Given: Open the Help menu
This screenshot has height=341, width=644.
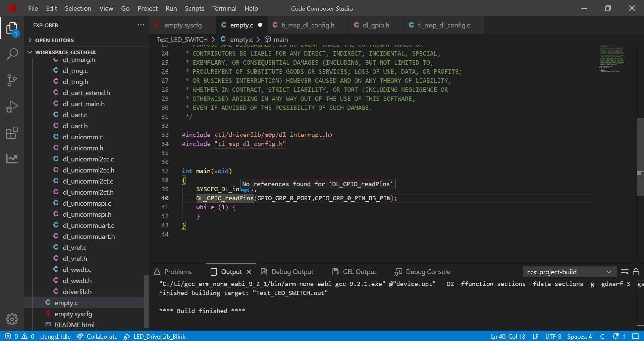Looking at the screenshot, I should pos(251,8).
